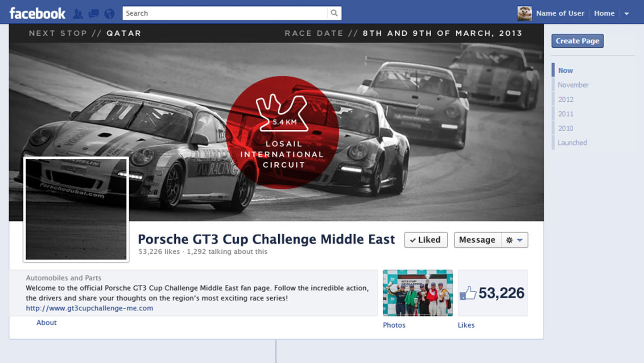Open the gt3cupchallenge-me.com website link

[89, 308]
